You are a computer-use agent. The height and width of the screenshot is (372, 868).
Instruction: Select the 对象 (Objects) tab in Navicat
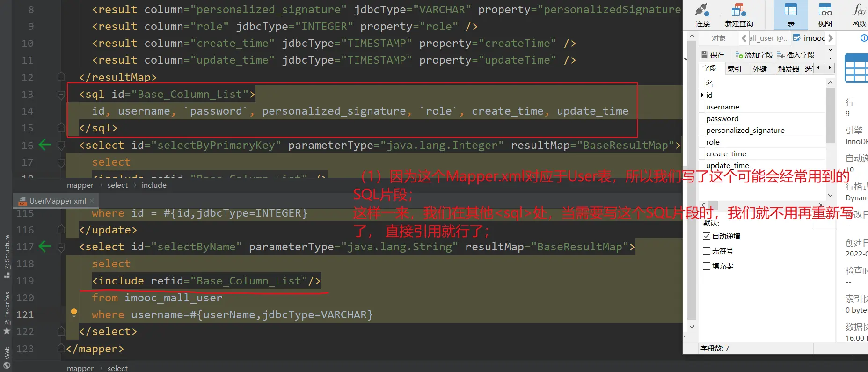pyautogui.click(x=718, y=38)
